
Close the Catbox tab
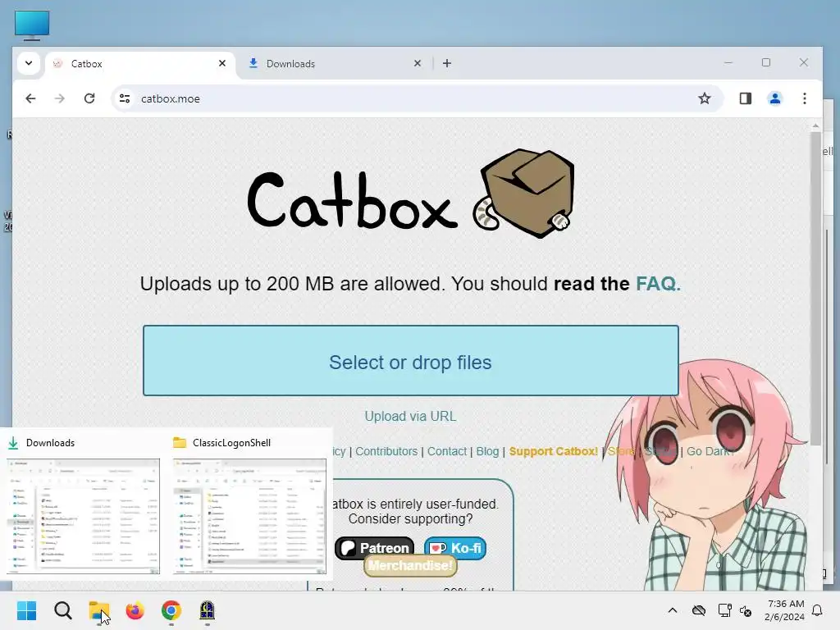point(222,63)
